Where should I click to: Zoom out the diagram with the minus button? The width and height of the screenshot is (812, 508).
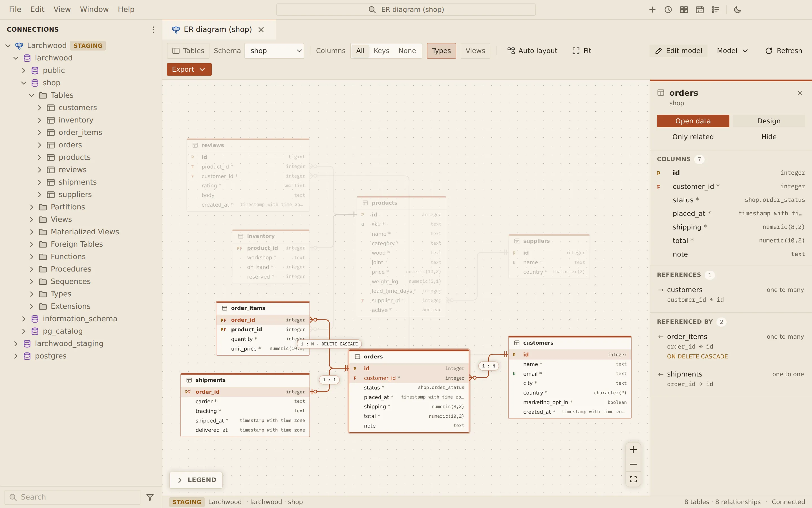(633, 464)
